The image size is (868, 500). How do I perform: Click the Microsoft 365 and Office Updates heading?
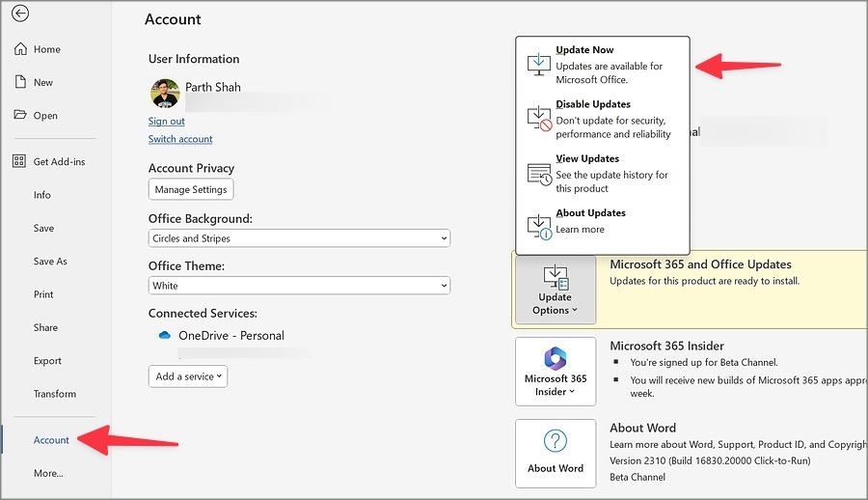(700, 264)
